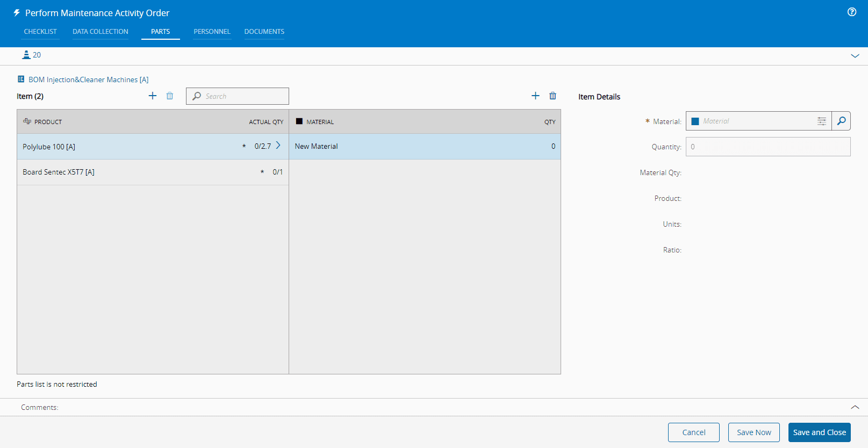Open Material field filter options icon
The width and height of the screenshot is (868, 448).
[x=821, y=121]
